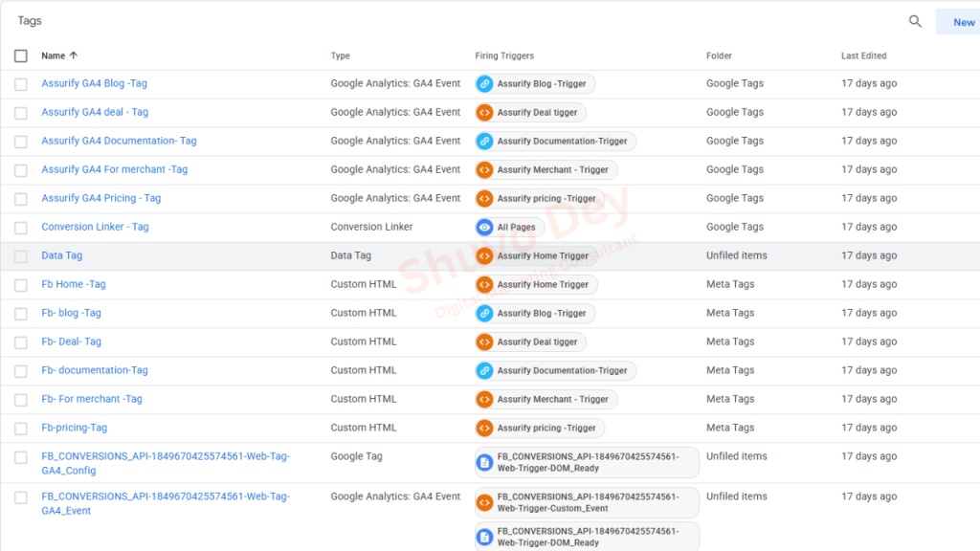Click code icon in GA4 merchant trigger
This screenshot has height=551, width=980.
[x=484, y=170]
